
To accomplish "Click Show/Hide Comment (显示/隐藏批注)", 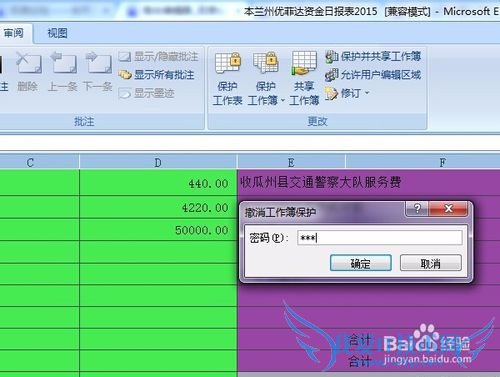I will point(158,57).
